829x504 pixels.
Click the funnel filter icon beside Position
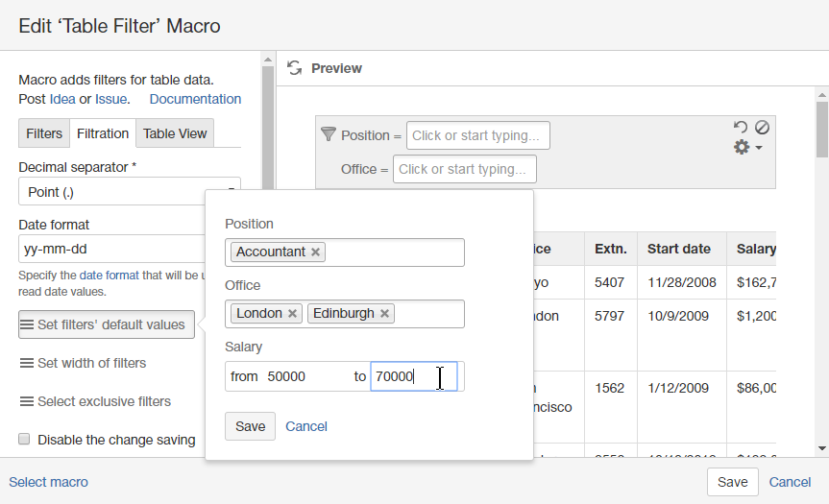tap(328, 134)
